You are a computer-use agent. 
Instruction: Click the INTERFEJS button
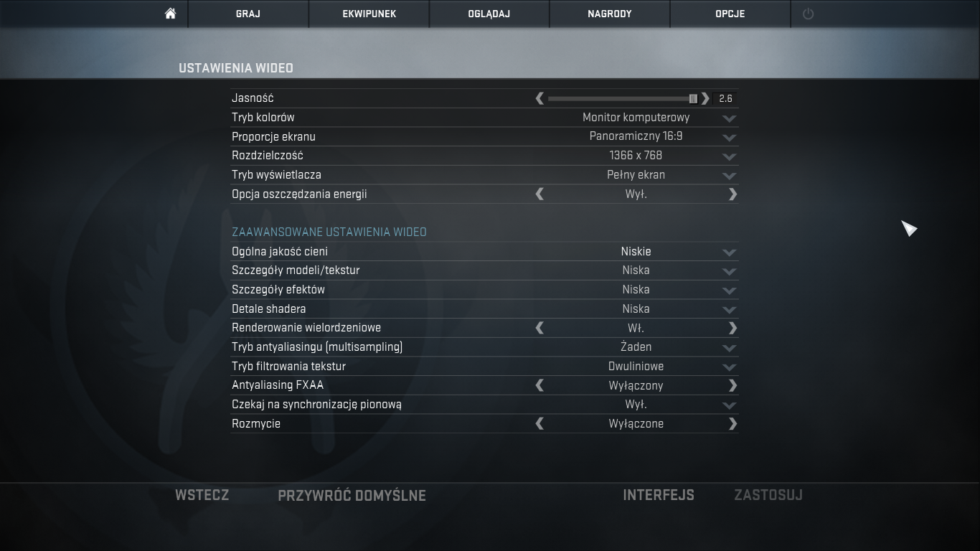659,495
